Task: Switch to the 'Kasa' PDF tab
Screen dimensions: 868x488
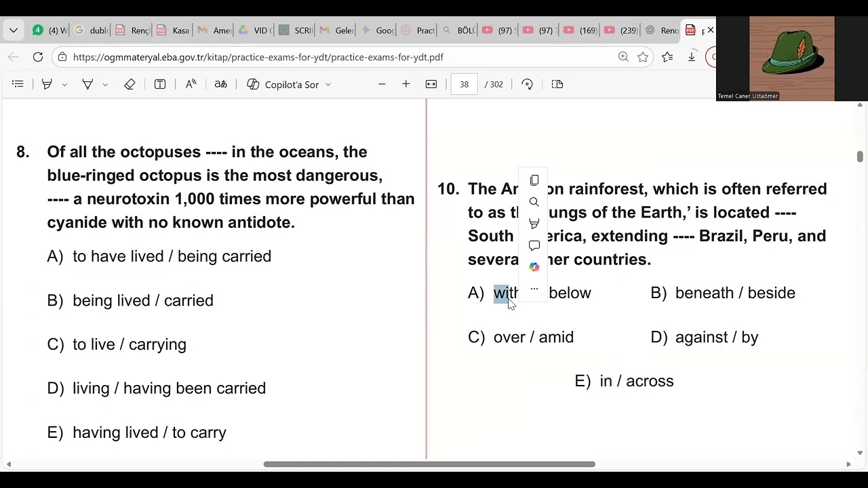Action: (x=172, y=30)
